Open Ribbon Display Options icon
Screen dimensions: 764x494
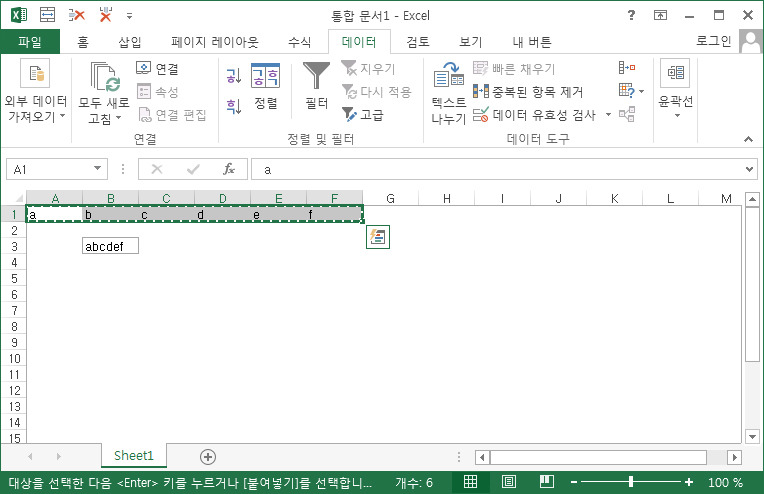click(660, 15)
